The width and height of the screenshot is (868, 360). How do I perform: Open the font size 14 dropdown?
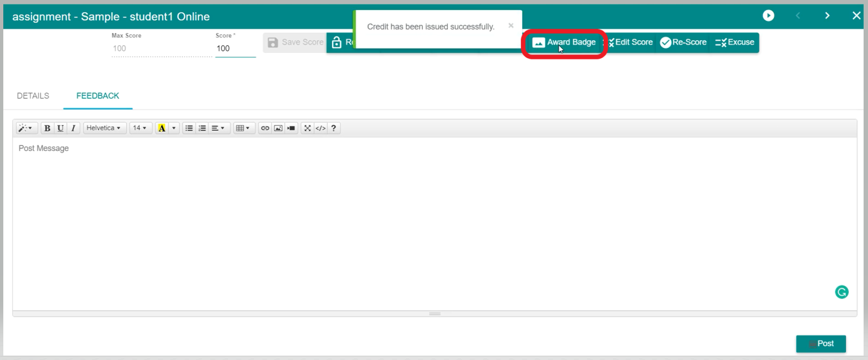[140, 128]
